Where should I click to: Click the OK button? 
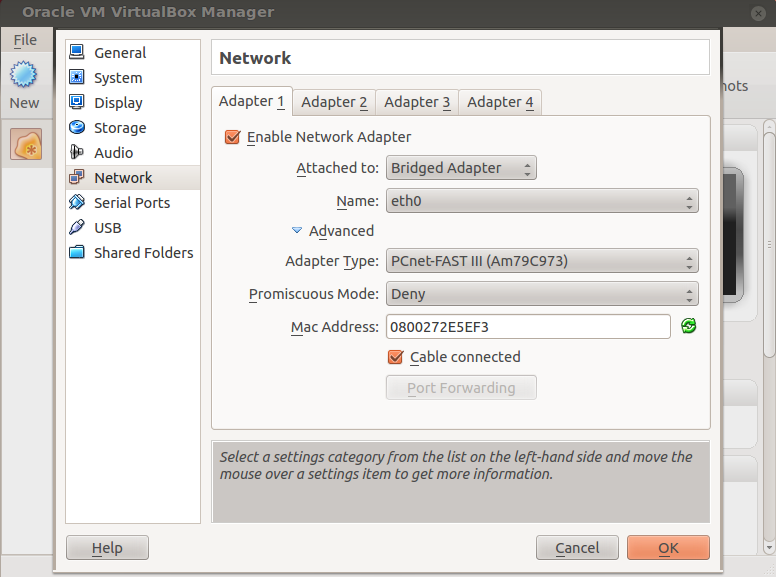pyautogui.click(x=668, y=548)
